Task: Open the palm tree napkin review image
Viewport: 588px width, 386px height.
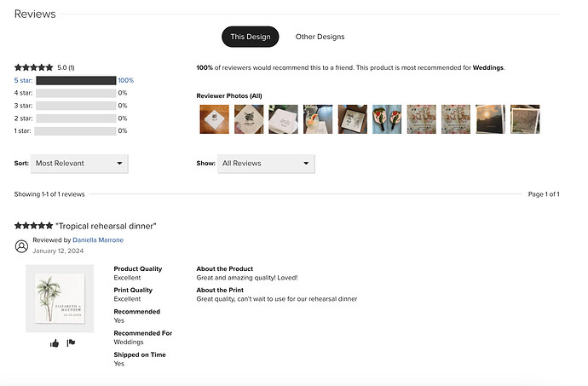Action: pos(60,298)
